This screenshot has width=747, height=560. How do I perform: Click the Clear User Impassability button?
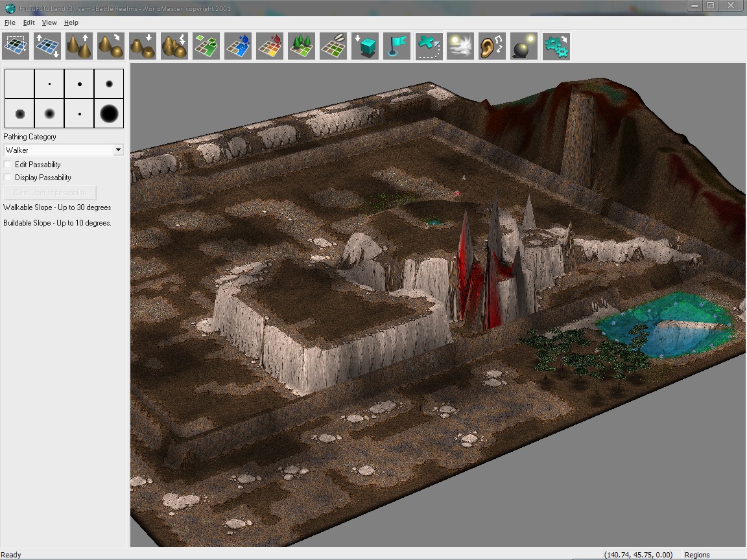[49, 192]
